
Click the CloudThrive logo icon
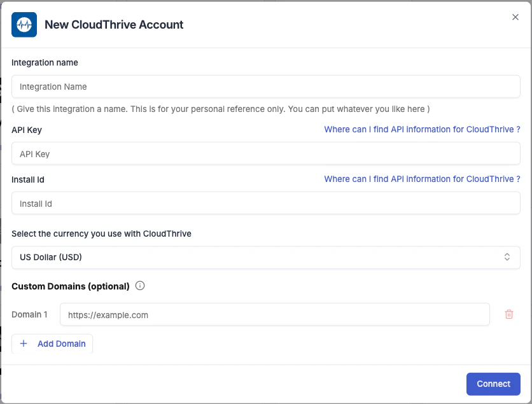click(24, 24)
